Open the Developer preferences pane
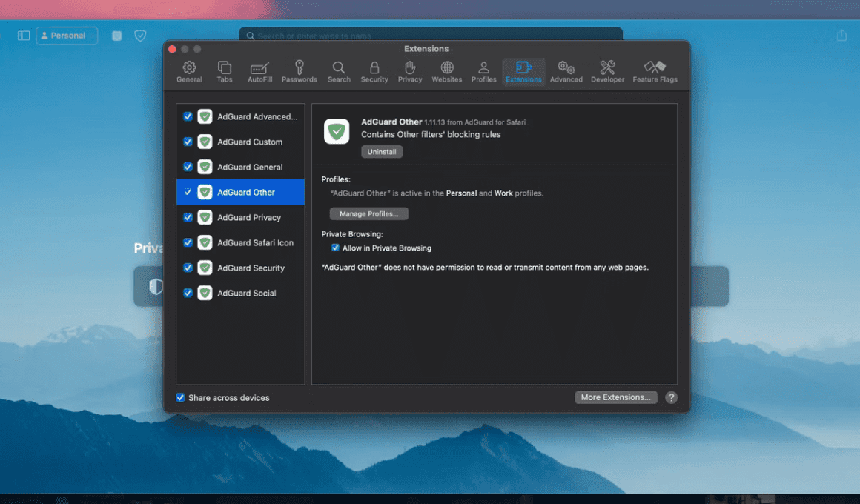This screenshot has height=504, width=860. point(607,72)
